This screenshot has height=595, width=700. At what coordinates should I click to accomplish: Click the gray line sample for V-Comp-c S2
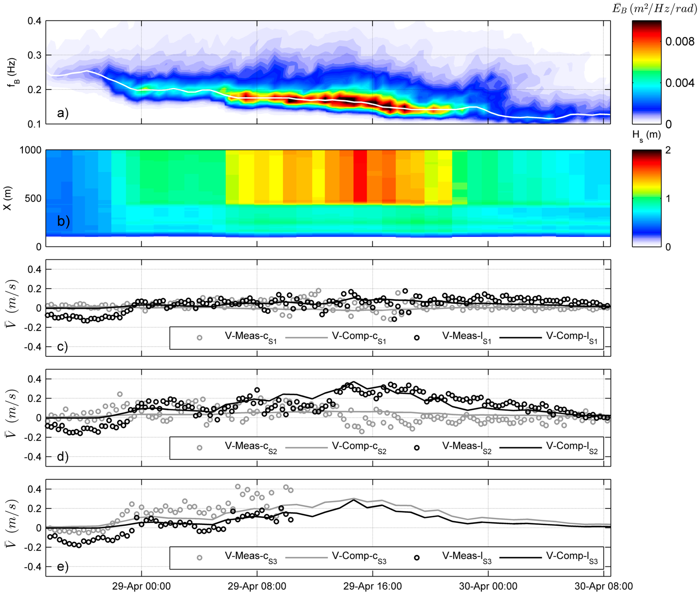point(306,448)
